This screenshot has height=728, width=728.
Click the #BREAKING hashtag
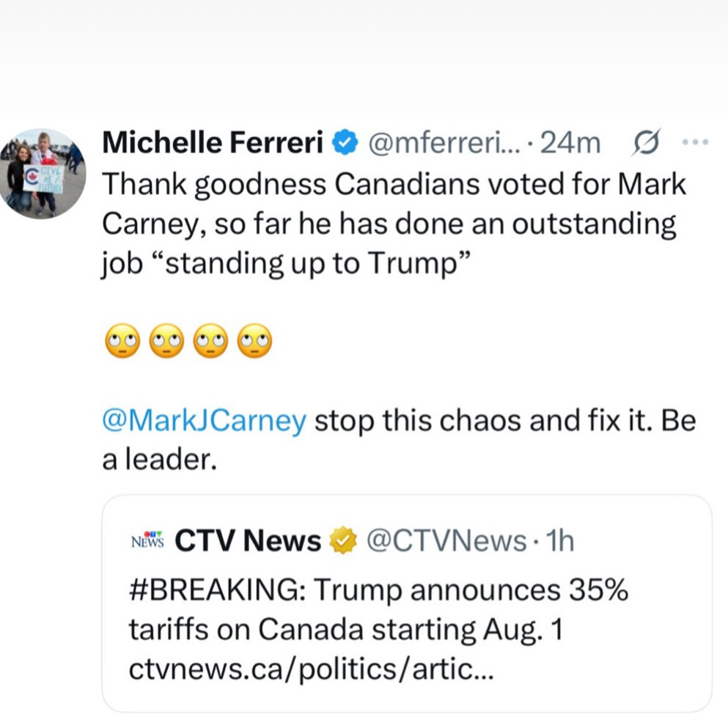click(213, 591)
